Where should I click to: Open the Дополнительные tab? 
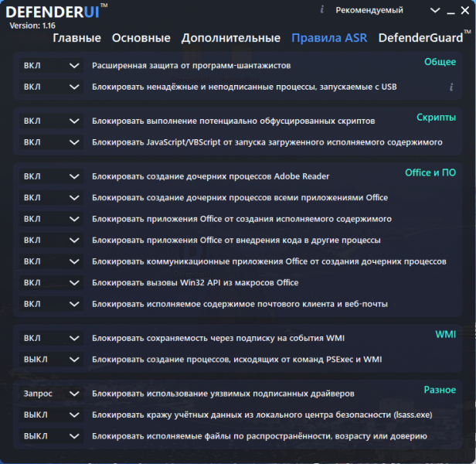[231, 38]
